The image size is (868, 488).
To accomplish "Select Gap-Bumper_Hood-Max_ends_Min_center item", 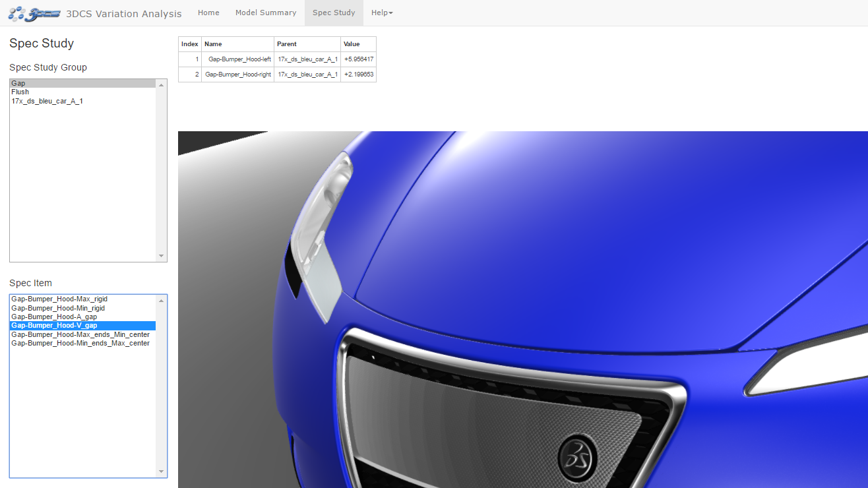I will coord(79,334).
